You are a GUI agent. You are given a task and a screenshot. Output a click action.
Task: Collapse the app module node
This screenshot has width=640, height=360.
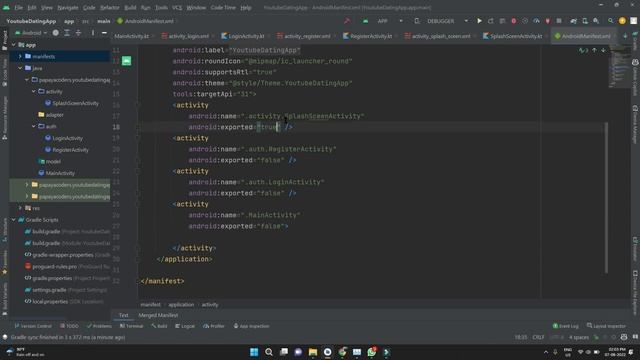point(13,45)
